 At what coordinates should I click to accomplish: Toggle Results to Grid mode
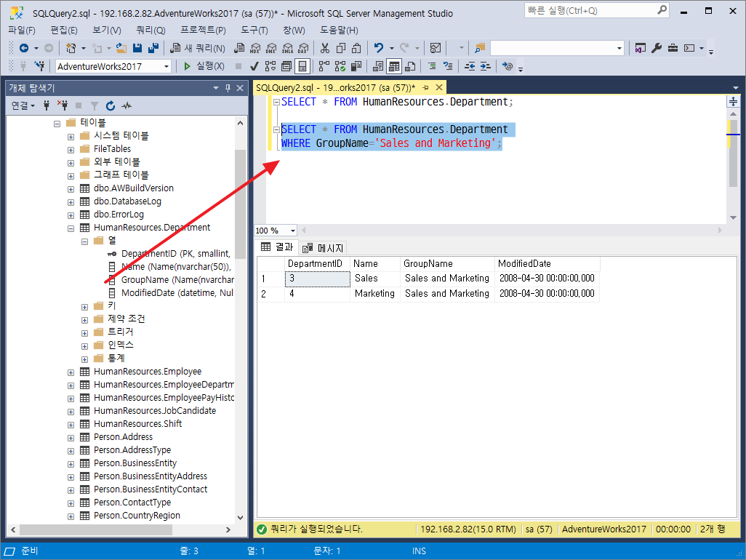click(x=394, y=66)
